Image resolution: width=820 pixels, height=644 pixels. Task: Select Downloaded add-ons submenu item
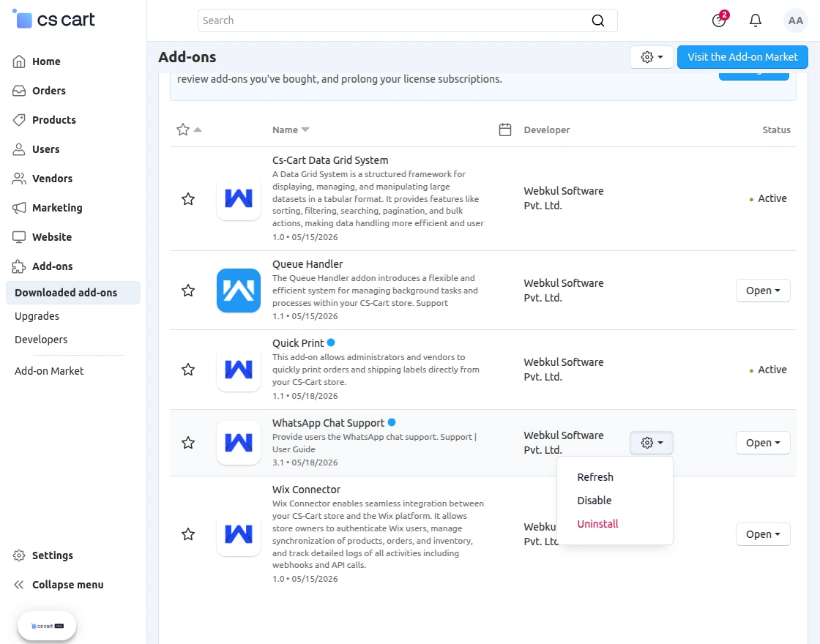(x=73, y=293)
